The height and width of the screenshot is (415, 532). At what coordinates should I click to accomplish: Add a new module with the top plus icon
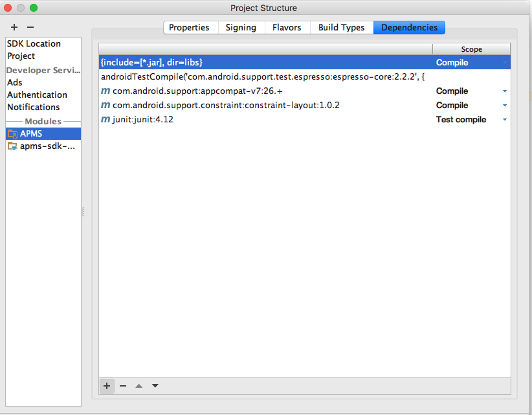[x=14, y=27]
